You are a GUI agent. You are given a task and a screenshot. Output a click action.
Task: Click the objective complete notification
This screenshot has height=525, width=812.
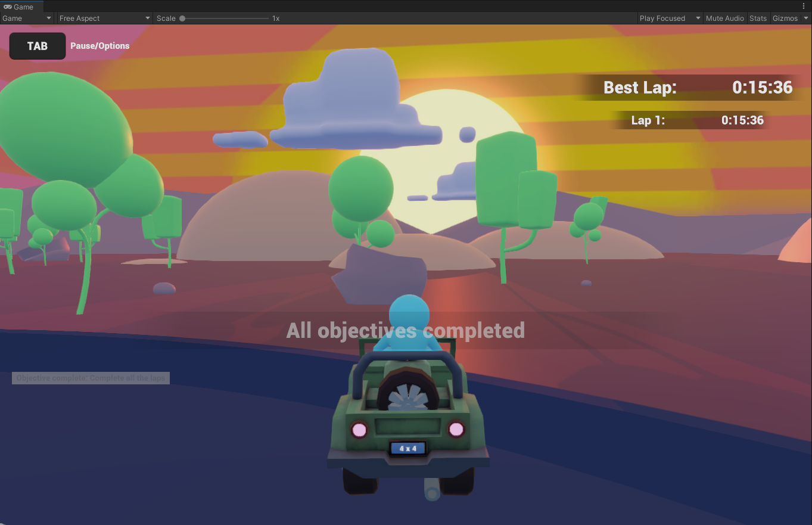pyautogui.click(x=91, y=377)
